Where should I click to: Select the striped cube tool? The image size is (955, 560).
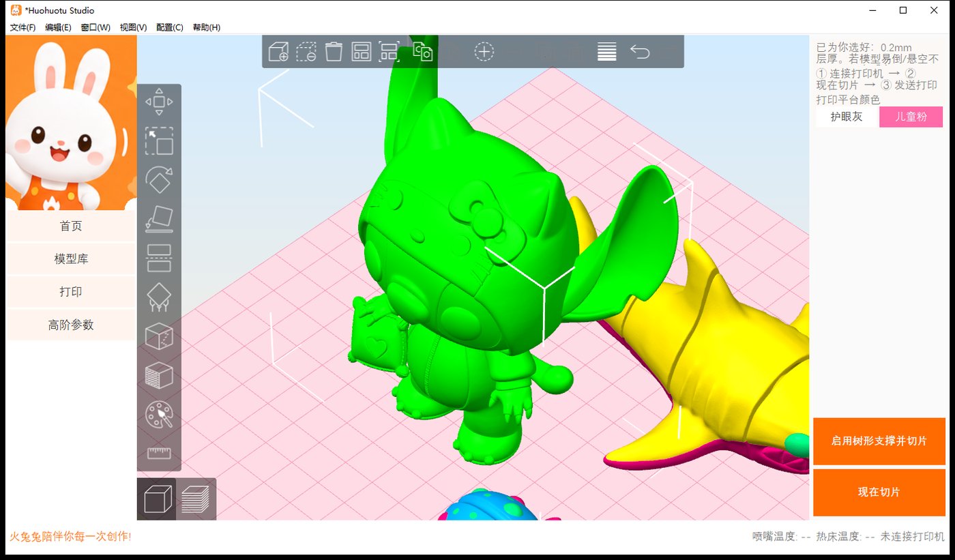click(x=159, y=375)
